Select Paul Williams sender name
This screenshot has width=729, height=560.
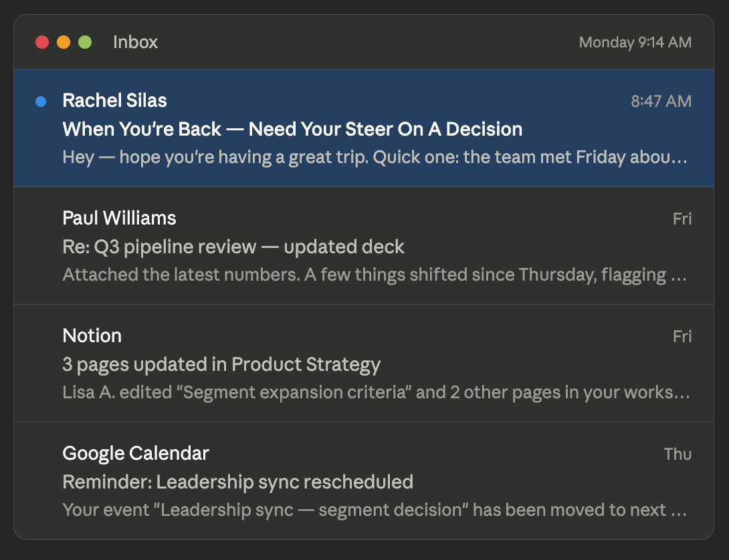point(119,218)
